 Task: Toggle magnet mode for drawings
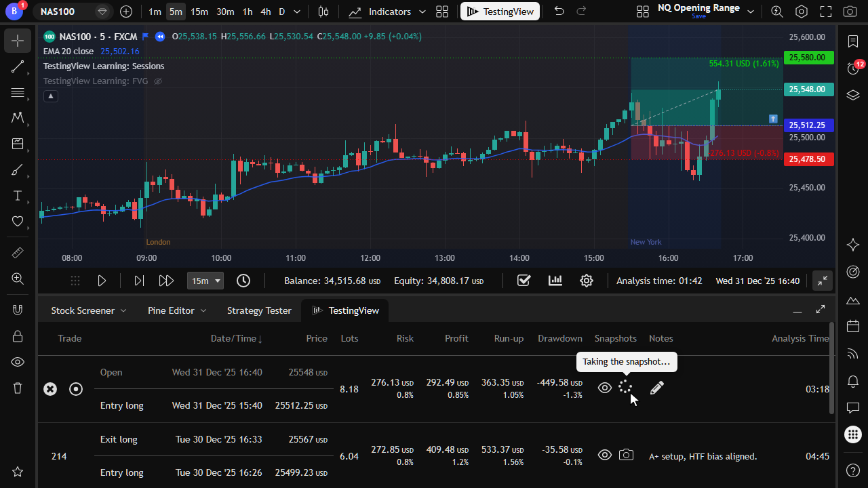click(x=18, y=310)
